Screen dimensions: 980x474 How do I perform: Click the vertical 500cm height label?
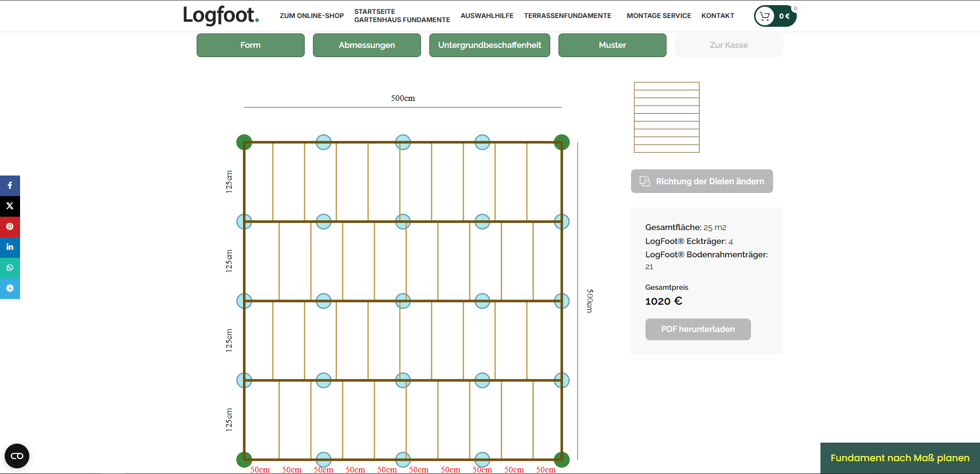click(590, 301)
